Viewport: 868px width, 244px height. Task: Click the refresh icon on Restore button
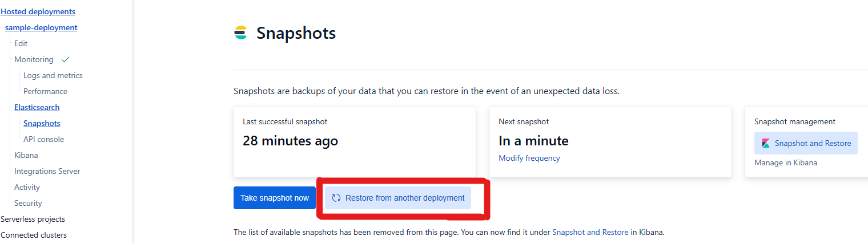(336, 198)
